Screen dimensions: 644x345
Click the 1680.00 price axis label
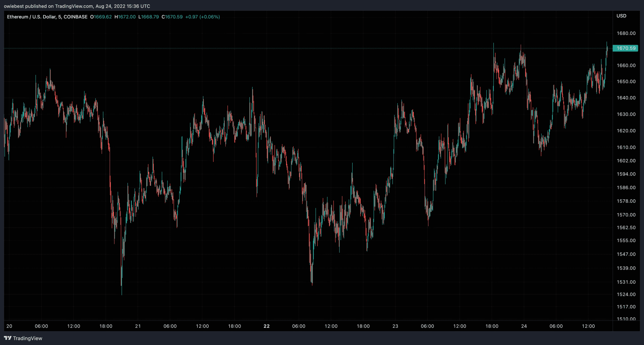point(626,33)
